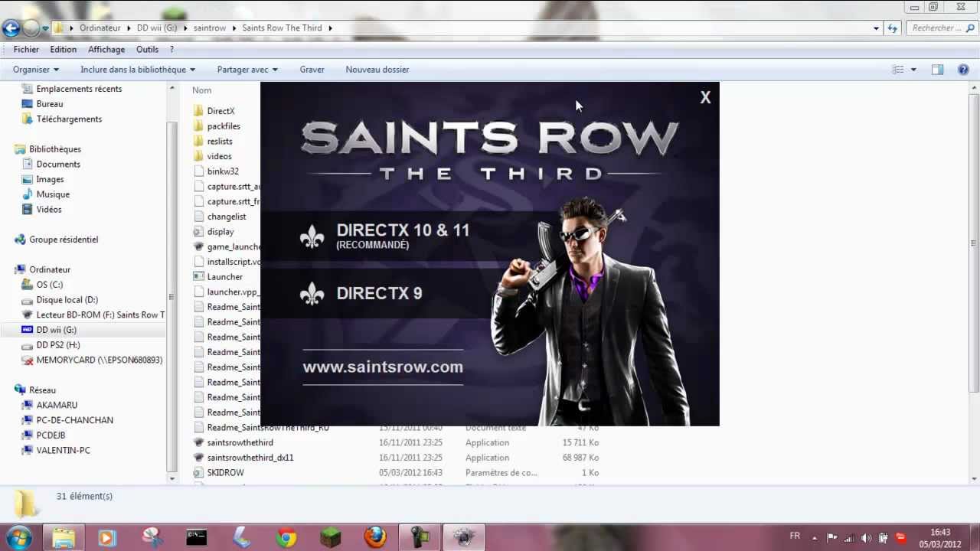Click the Explorer forward arrow button
The image size is (980, 551).
(x=31, y=28)
